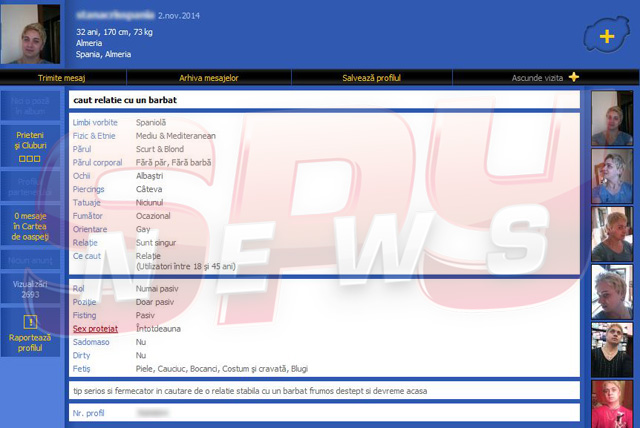Enlarge the fourth photo thumbnail on the right
Image resolution: width=640 pixels, height=428 pixels.
pyautogui.click(x=610, y=292)
